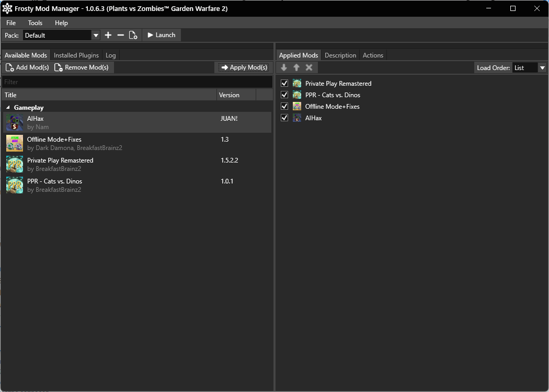Move selected applied mod down with arrow
This screenshot has width=549, height=392.
284,67
